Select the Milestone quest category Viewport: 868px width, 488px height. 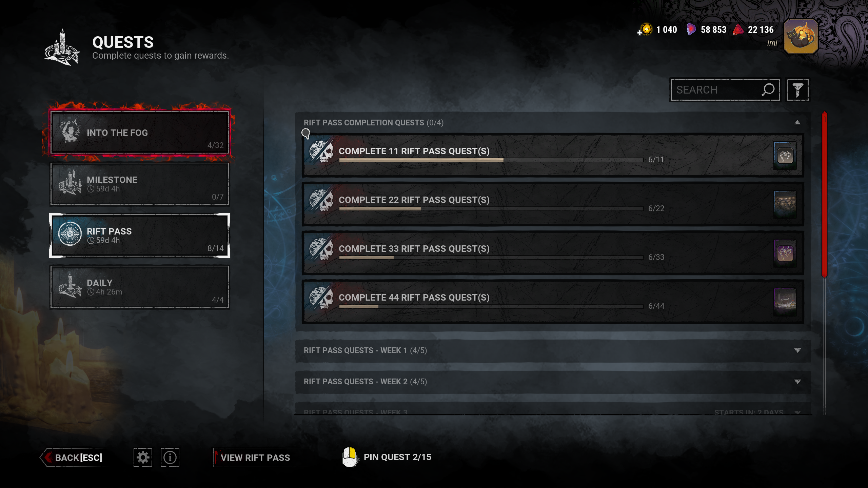tap(140, 184)
